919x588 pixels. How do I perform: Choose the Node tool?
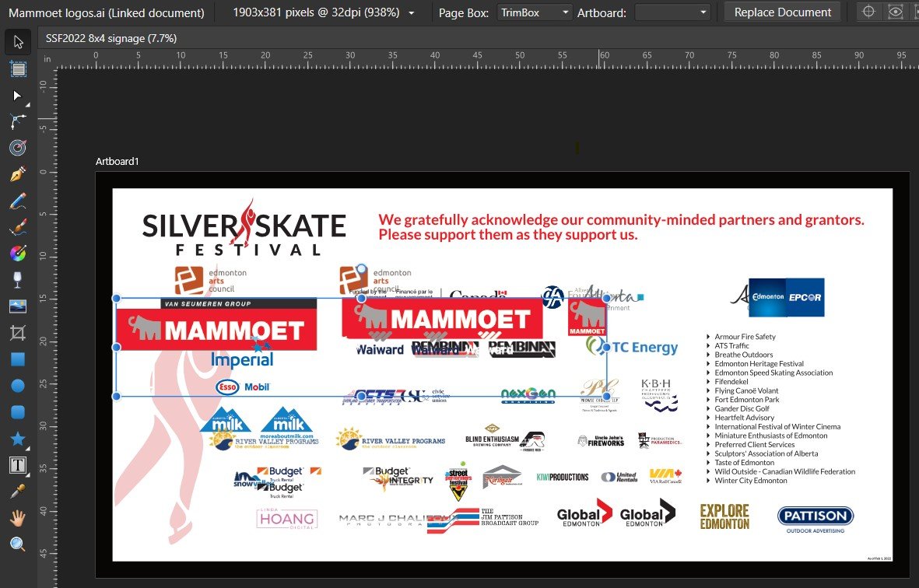pyautogui.click(x=18, y=96)
